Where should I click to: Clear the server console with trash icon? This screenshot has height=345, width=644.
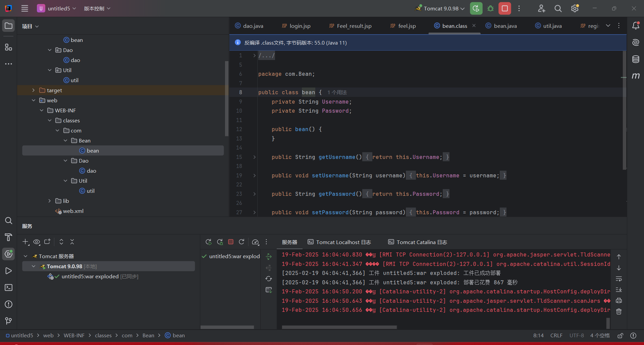[619, 311]
